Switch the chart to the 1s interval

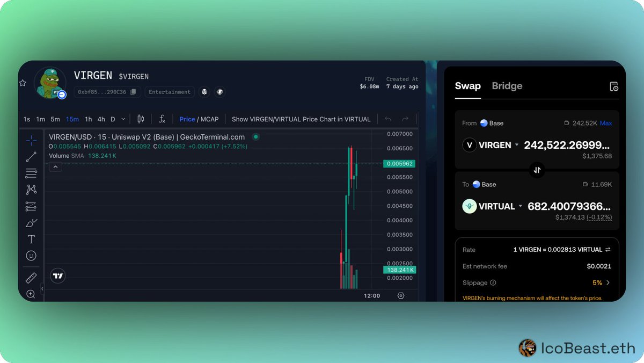tap(27, 119)
